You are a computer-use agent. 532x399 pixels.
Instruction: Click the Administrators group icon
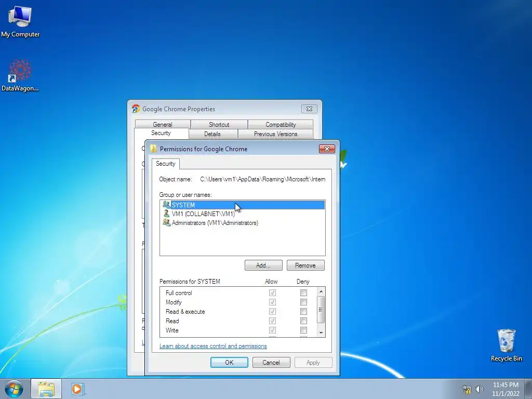(166, 222)
